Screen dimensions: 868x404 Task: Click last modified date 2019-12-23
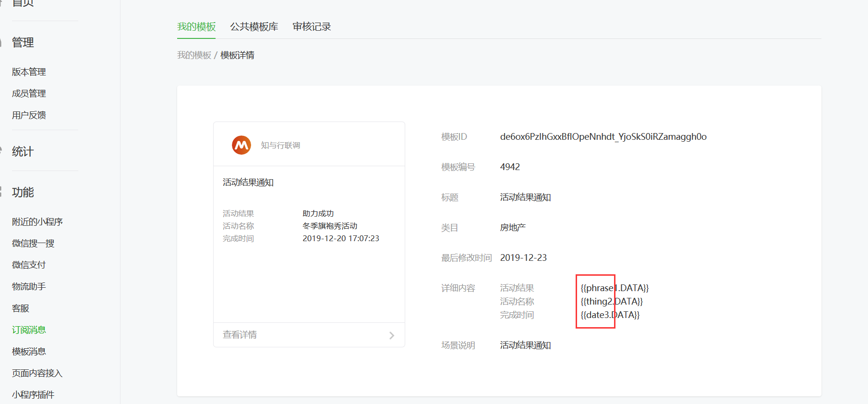(523, 257)
